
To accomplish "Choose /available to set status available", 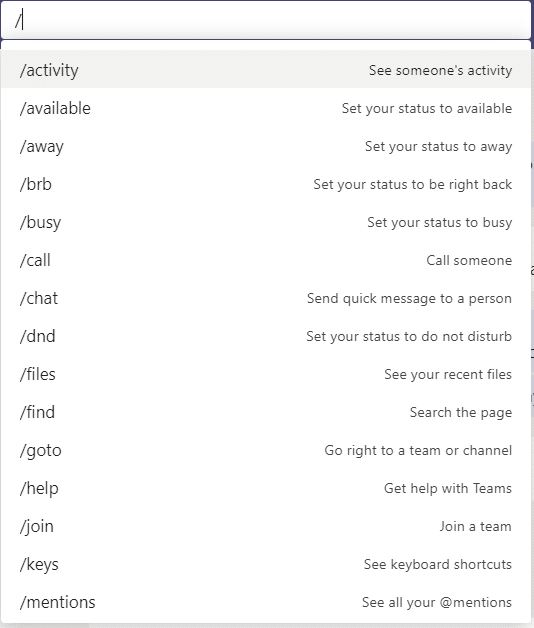I will coord(266,108).
